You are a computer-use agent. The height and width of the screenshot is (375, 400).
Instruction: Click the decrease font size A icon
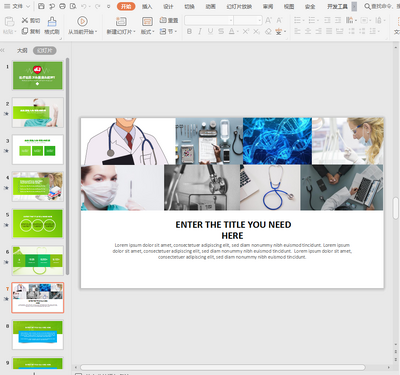click(x=279, y=20)
